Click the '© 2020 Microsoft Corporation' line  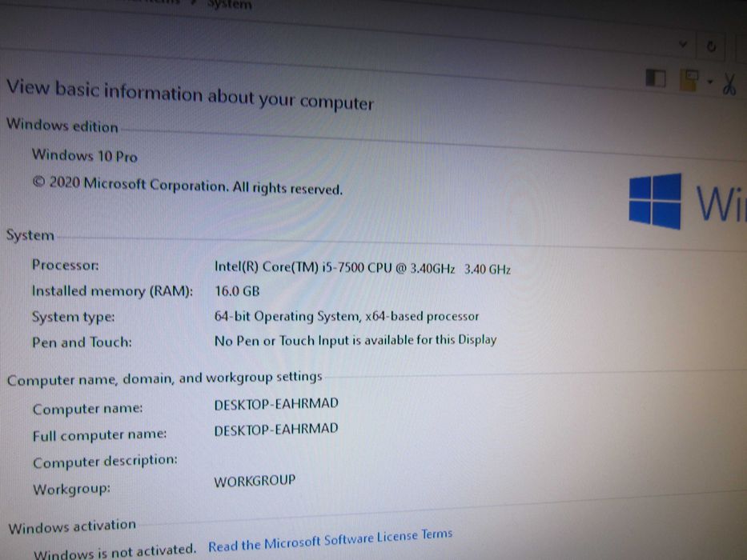[187, 186]
